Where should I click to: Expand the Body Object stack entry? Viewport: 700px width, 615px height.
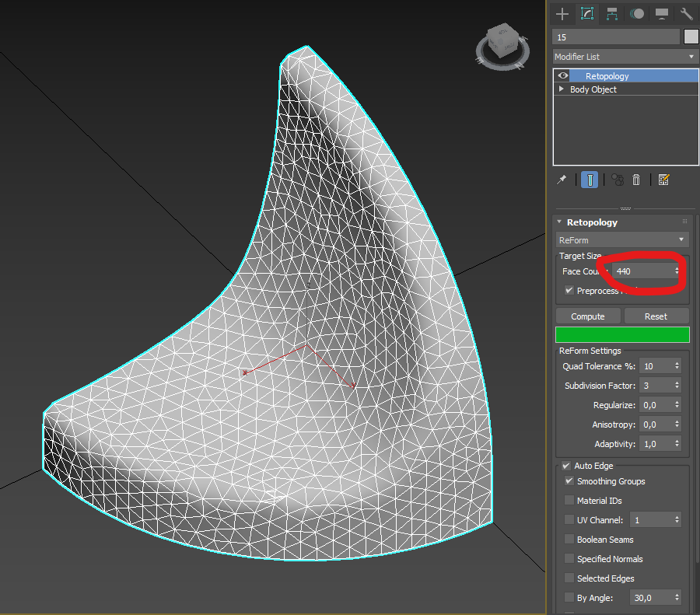pyautogui.click(x=562, y=89)
